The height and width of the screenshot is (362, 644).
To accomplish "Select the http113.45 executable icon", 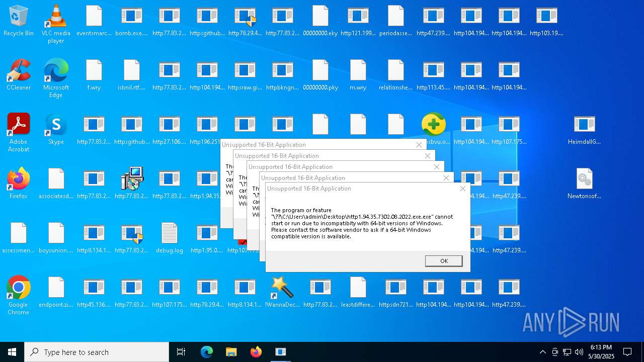I will pyautogui.click(x=434, y=75).
